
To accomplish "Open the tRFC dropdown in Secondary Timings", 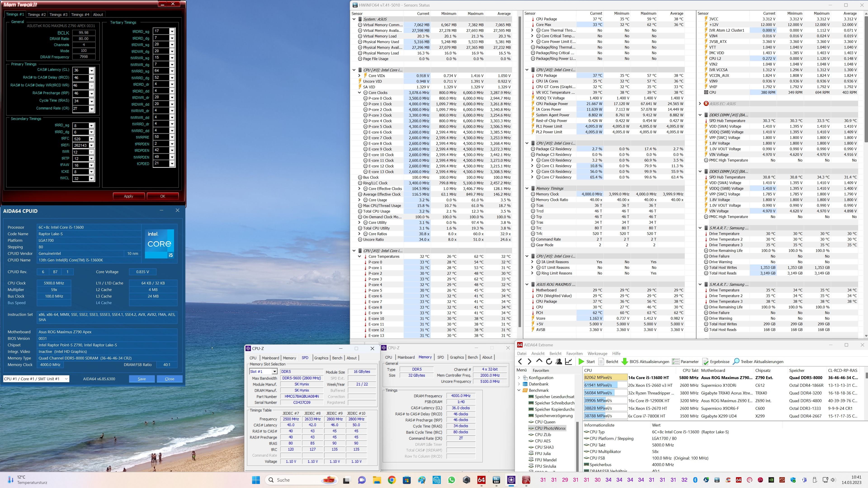I will [x=91, y=139].
